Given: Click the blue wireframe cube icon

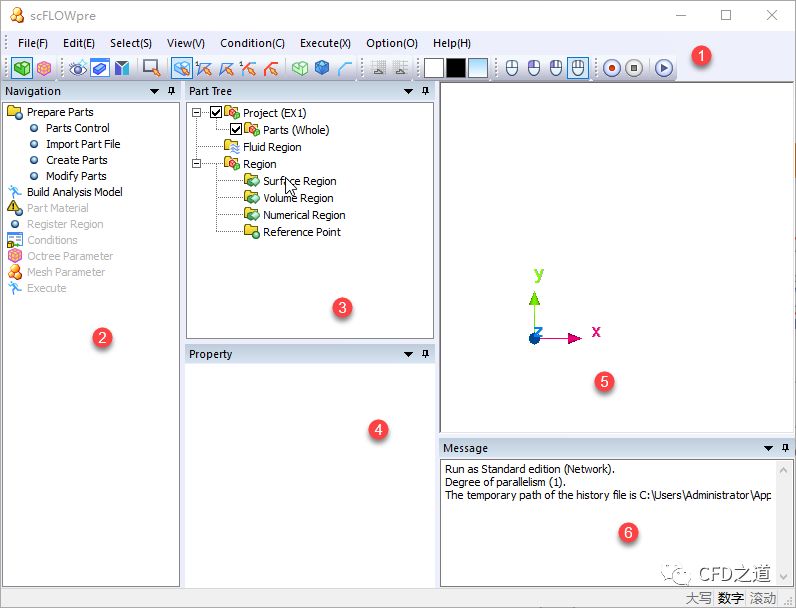Looking at the screenshot, I should (x=322, y=68).
